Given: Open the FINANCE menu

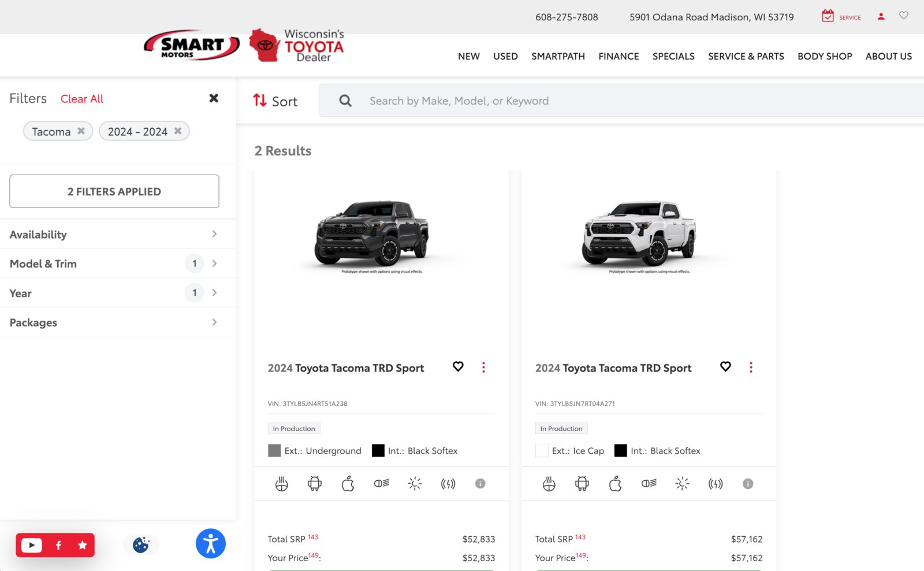Looking at the screenshot, I should tap(619, 56).
